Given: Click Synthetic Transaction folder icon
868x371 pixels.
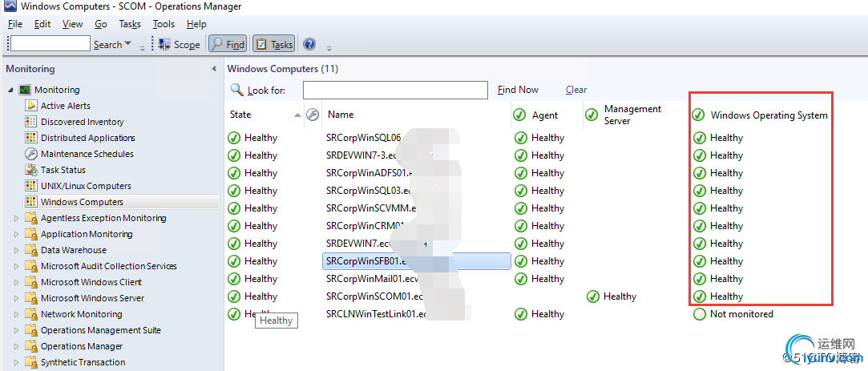Looking at the screenshot, I should coord(31,362).
